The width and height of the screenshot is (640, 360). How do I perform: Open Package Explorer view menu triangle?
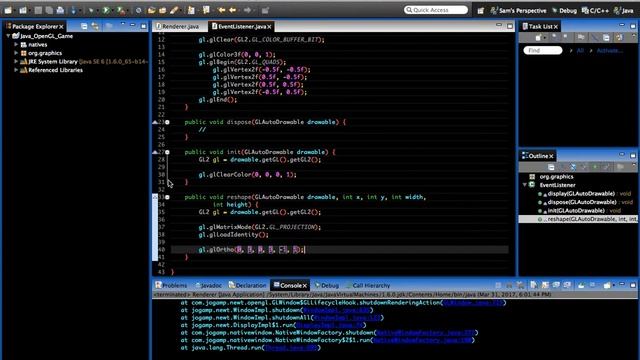pos(122,25)
